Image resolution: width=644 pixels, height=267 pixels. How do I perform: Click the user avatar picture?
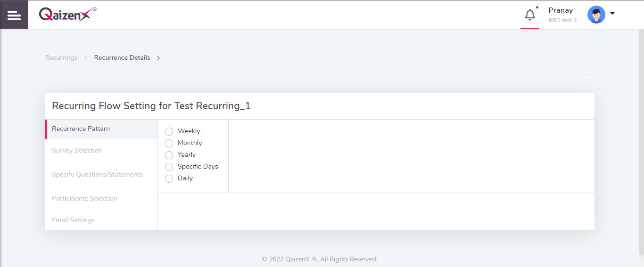[596, 15]
